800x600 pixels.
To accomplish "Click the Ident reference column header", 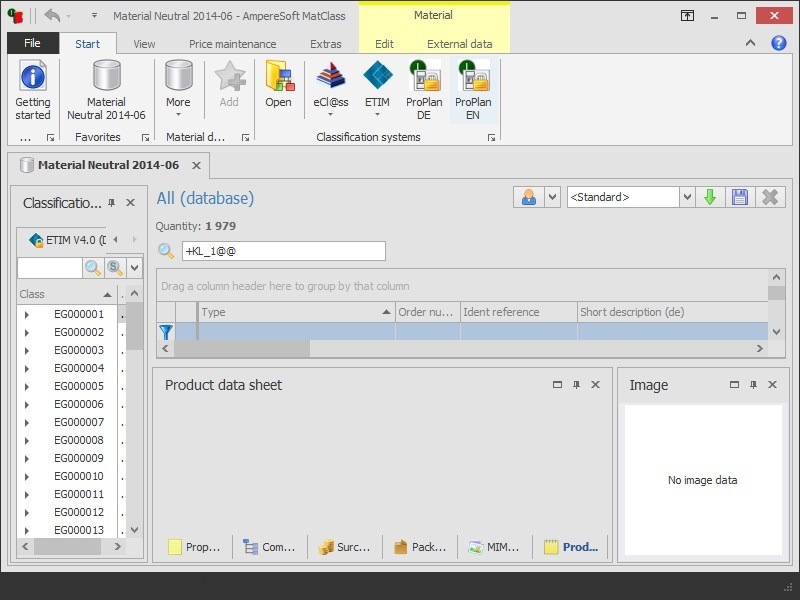I will 518,312.
